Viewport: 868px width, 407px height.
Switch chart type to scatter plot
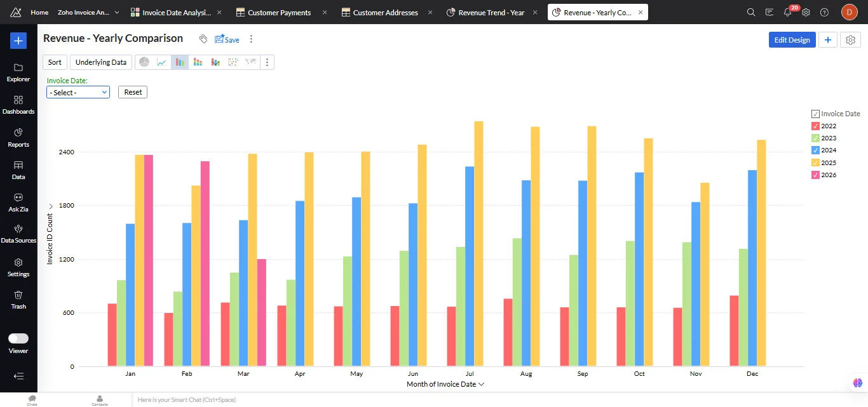click(233, 62)
